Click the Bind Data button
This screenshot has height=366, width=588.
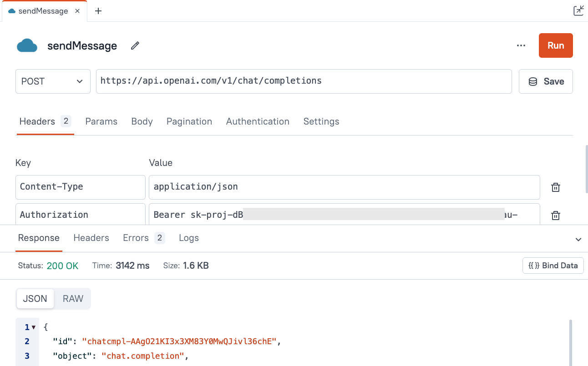[553, 266]
